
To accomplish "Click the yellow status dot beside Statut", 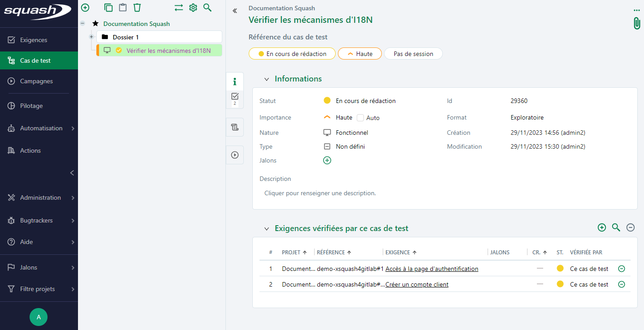I will [x=327, y=101].
